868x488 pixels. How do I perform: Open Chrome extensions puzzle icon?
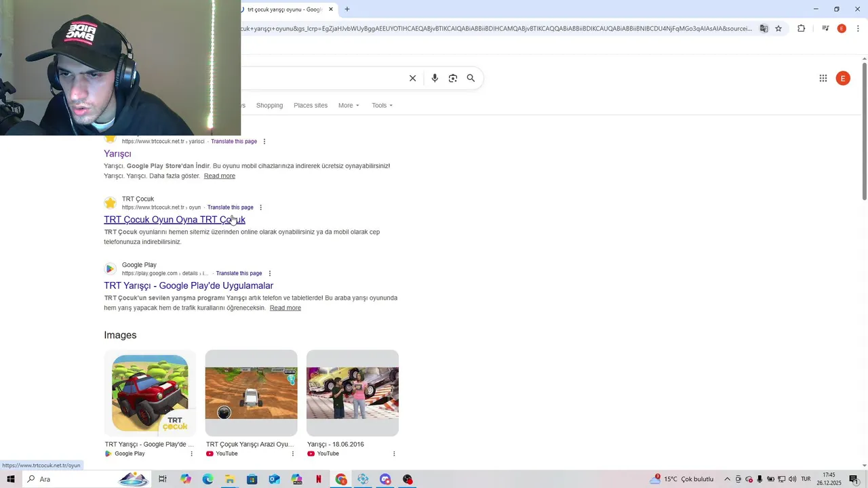coord(802,28)
